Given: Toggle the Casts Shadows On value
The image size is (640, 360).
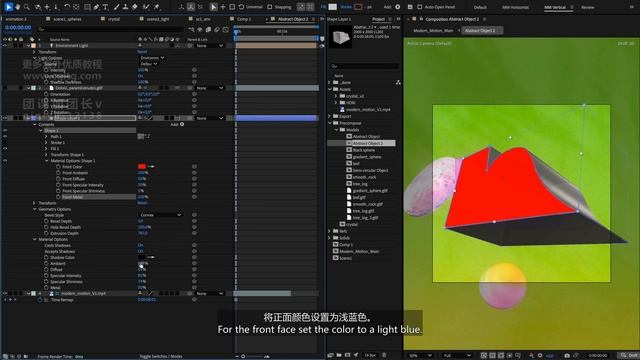Looking at the screenshot, I should tap(140, 246).
